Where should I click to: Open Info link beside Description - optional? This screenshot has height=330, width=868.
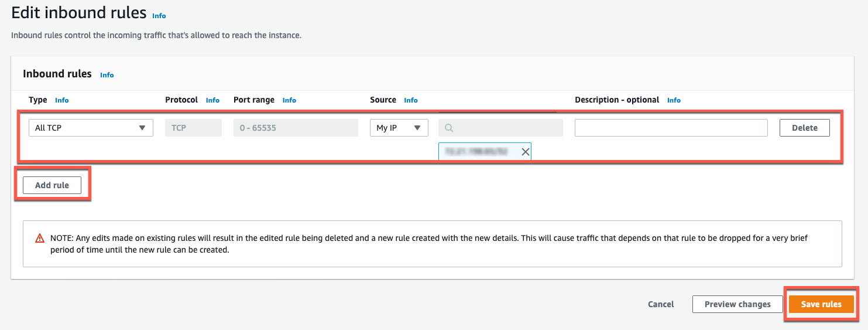point(674,100)
